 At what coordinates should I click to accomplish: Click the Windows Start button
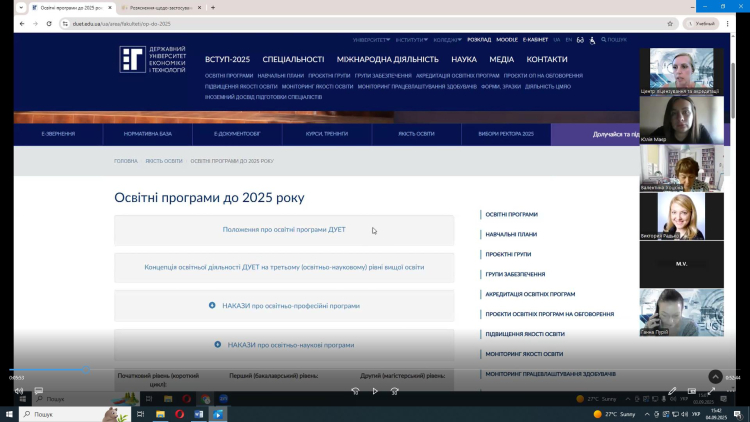(8, 413)
